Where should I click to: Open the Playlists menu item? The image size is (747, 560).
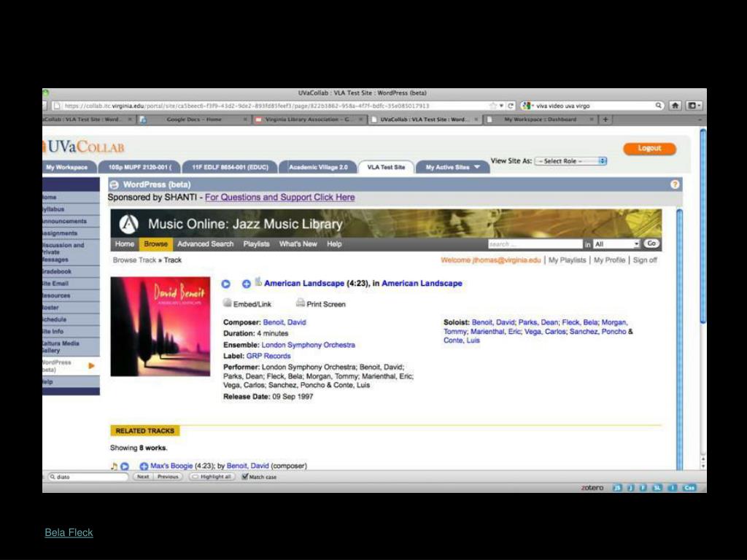[256, 244]
